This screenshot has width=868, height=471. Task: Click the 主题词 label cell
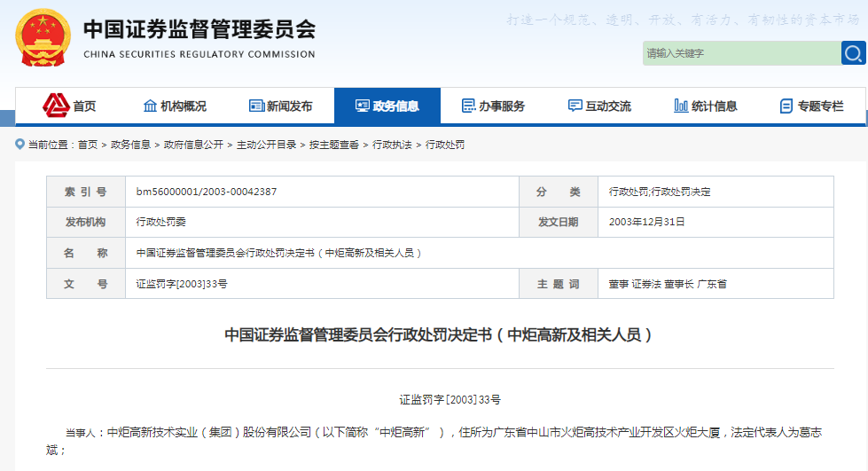[x=559, y=284]
